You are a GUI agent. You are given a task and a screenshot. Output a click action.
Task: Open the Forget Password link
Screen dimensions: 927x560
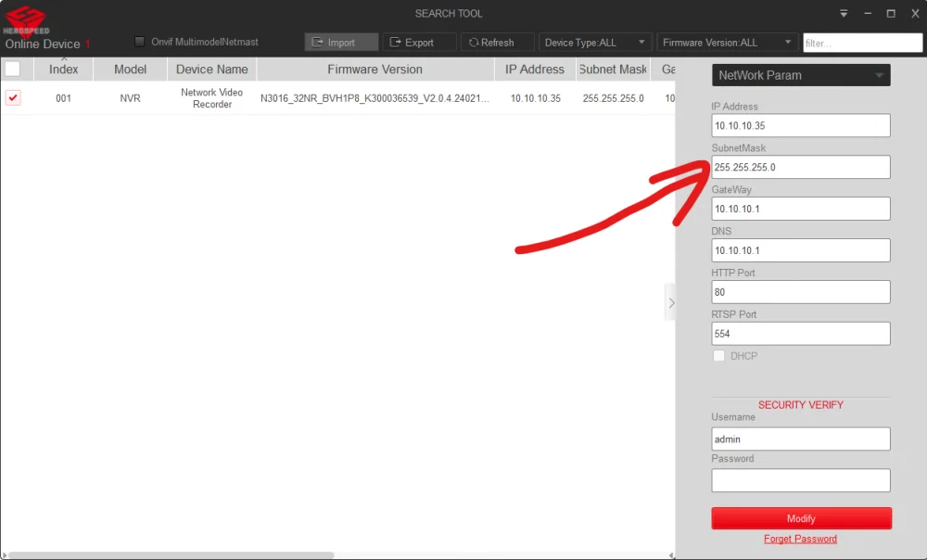click(x=800, y=539)
